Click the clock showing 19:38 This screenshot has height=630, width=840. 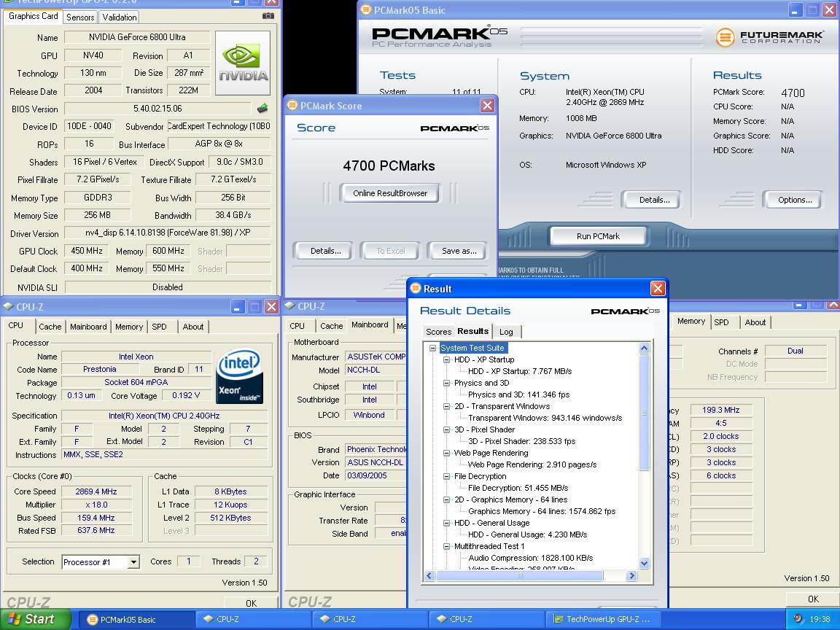point(820,619)
